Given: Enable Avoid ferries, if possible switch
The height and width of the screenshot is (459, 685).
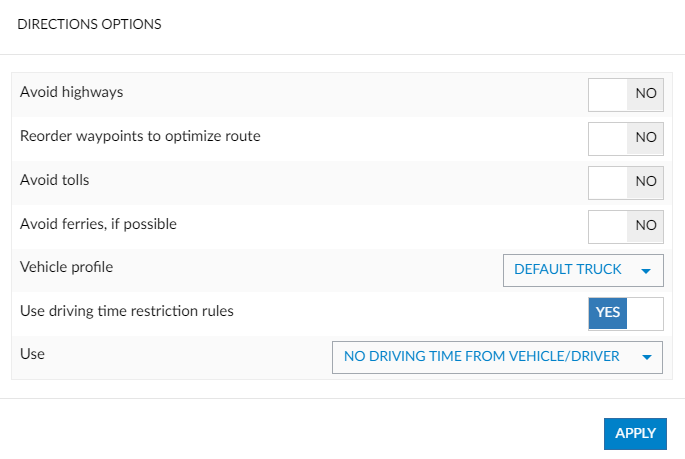Looking at the screenshot, I should click(626, 225).
